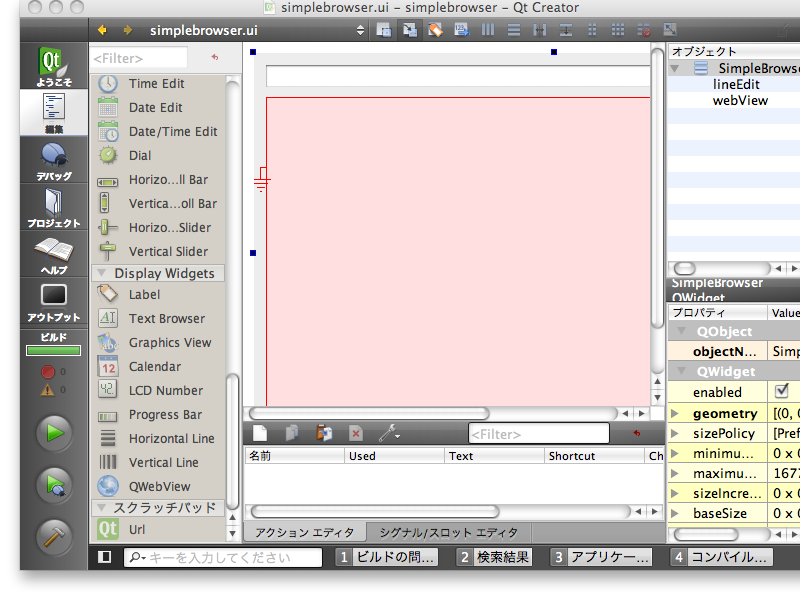Expand the geometry property
Viewport: 800px width, 600px height.
click(674, 413)
